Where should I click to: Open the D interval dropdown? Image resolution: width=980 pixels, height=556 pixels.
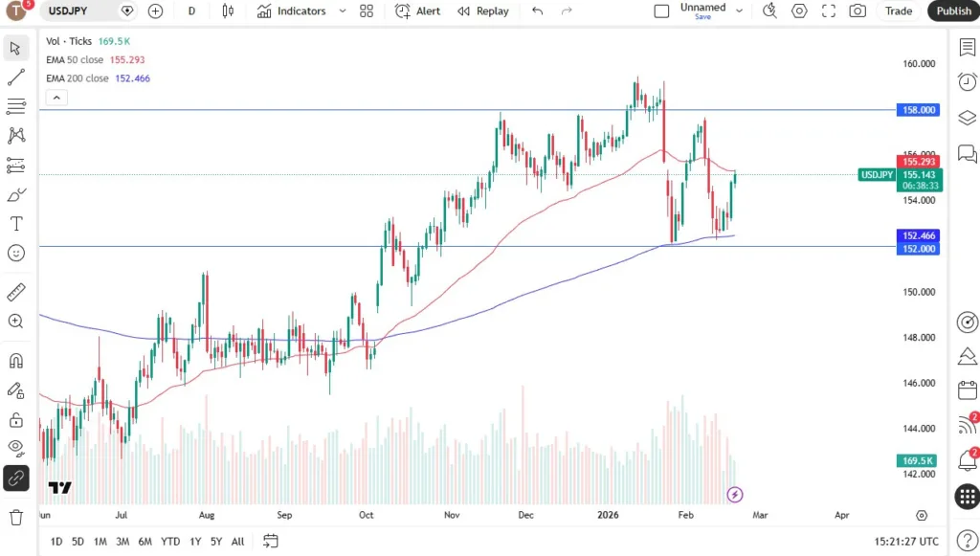(190, 11)
